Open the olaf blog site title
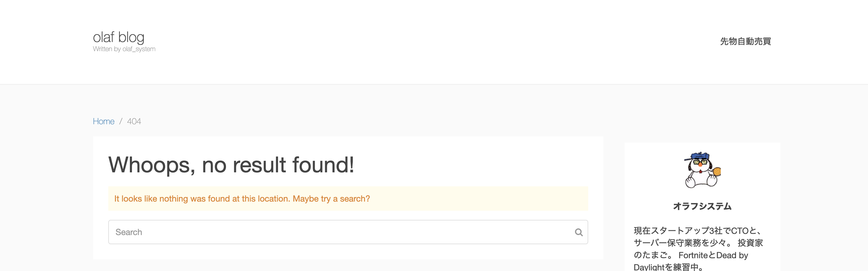Viewport: 868px width, 271px height. [x=119, y=37]
